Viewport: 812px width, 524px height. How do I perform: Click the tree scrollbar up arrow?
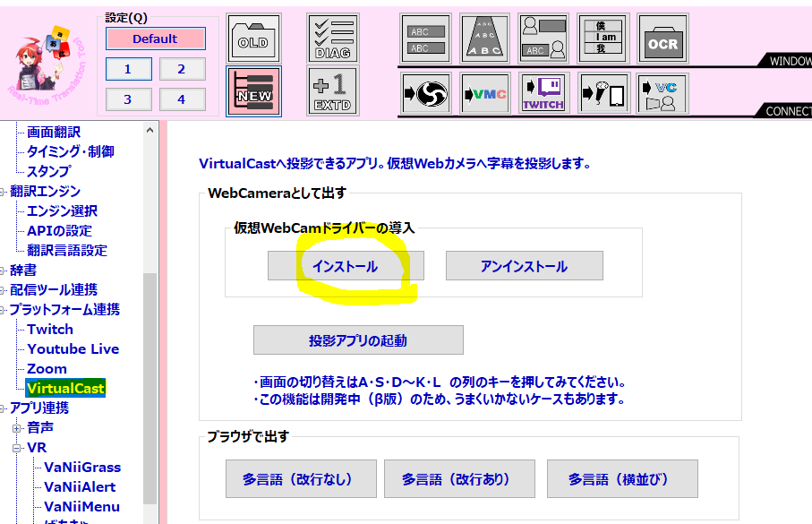(150, 130)
